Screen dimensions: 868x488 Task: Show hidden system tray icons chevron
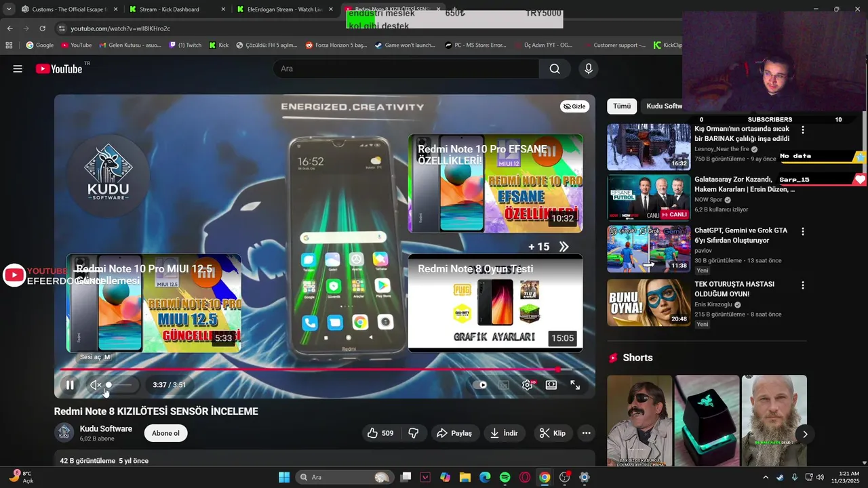[x=766, y=477]
